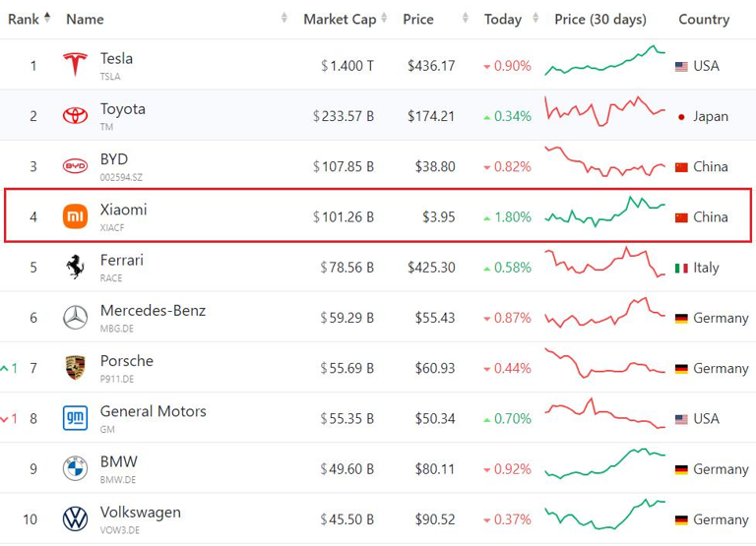Click the Mercedes-Benz star logo
The image size is (756, 546).
pos(75,318)
